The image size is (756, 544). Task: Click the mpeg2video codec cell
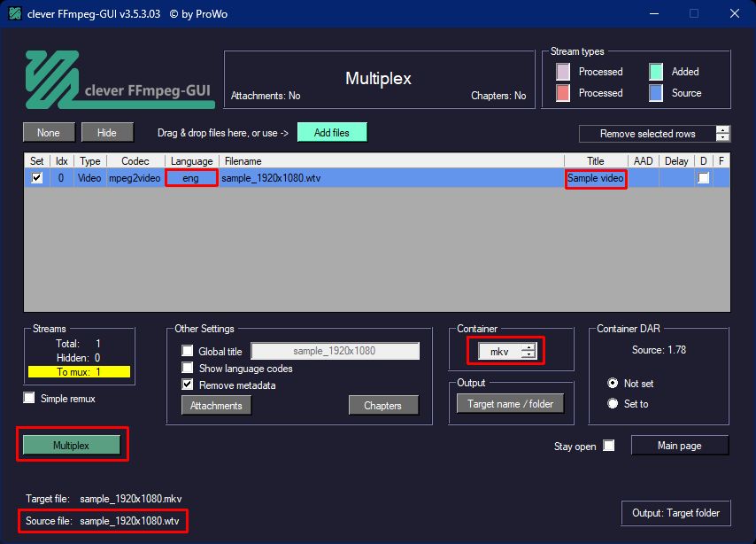[x=135, y=178]
